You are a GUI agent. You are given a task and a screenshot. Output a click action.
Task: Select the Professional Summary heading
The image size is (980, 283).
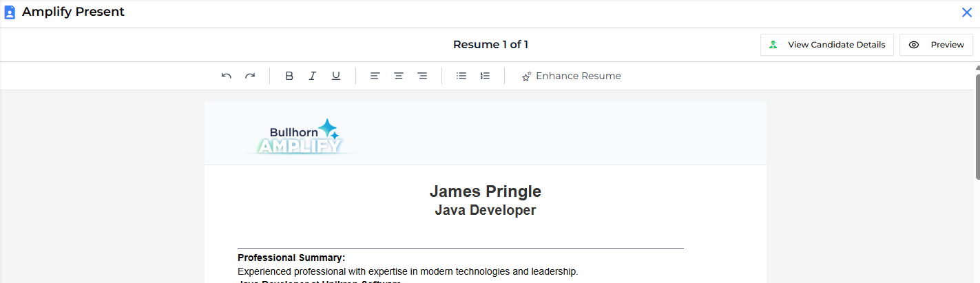click(x=291, y=258)
